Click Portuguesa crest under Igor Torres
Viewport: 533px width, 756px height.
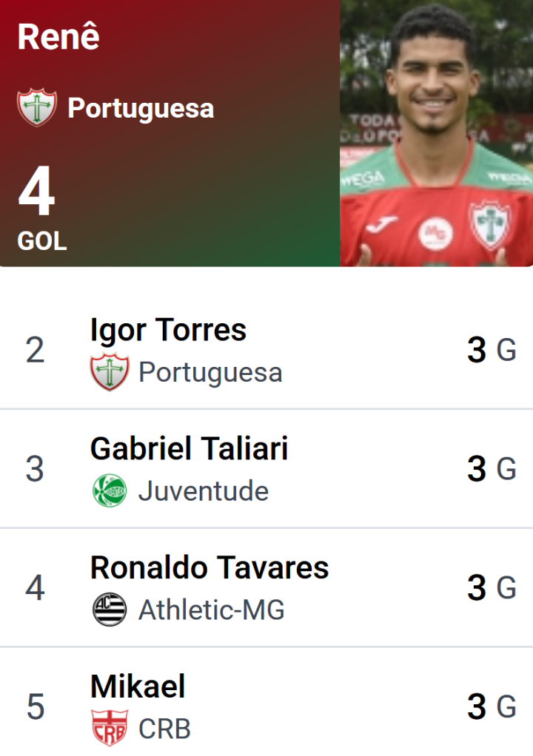click(110, 372)
